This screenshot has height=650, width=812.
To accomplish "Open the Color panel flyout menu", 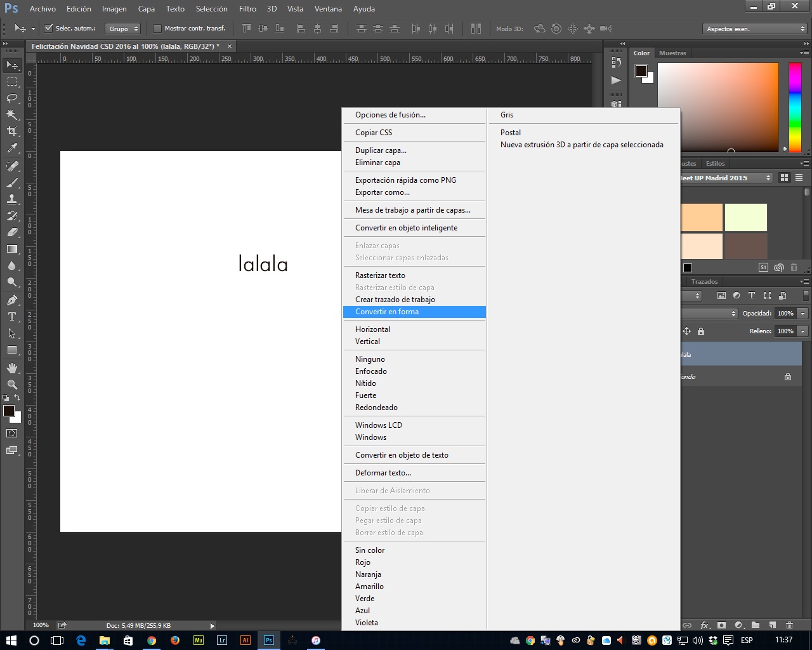I will click(x=804, y=53).
